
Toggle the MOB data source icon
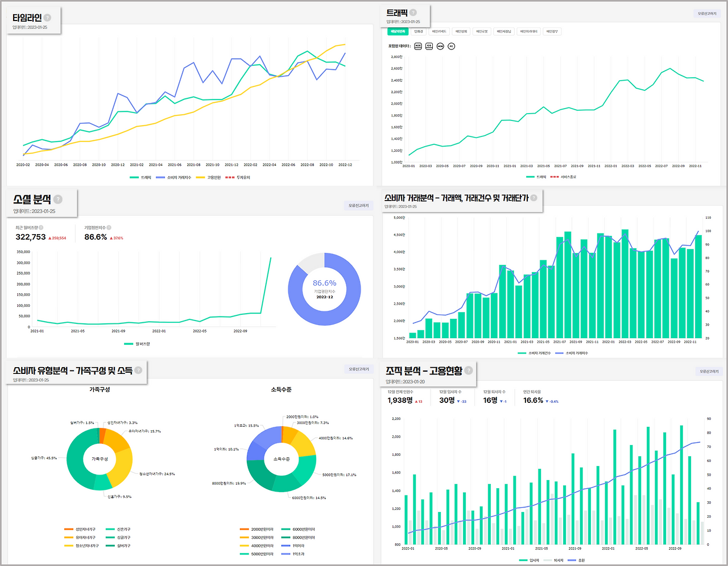pos(440,46)
